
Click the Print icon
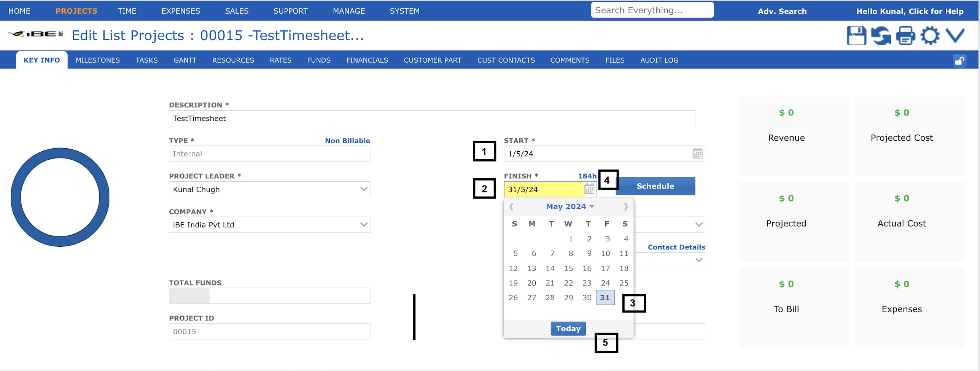pos(905,36)
